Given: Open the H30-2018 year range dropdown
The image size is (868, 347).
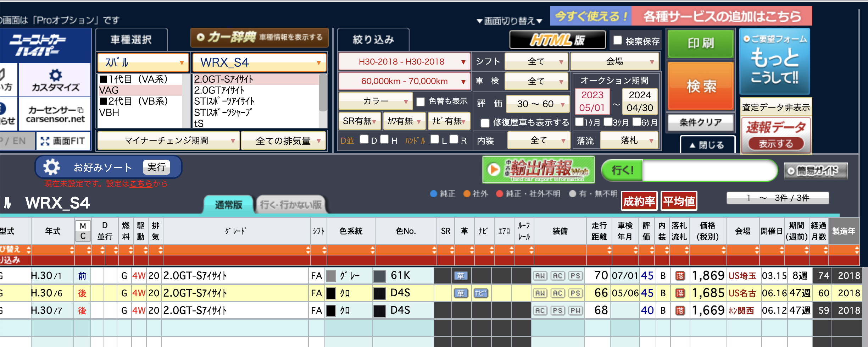Looking at the screenshot, I should (x=404, y=62).
